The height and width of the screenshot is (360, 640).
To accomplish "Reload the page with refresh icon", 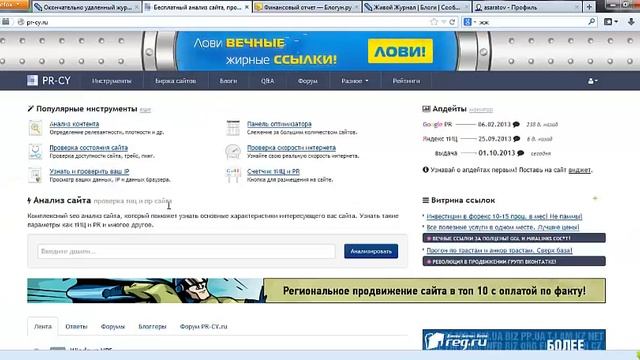I will click(452, 22).
